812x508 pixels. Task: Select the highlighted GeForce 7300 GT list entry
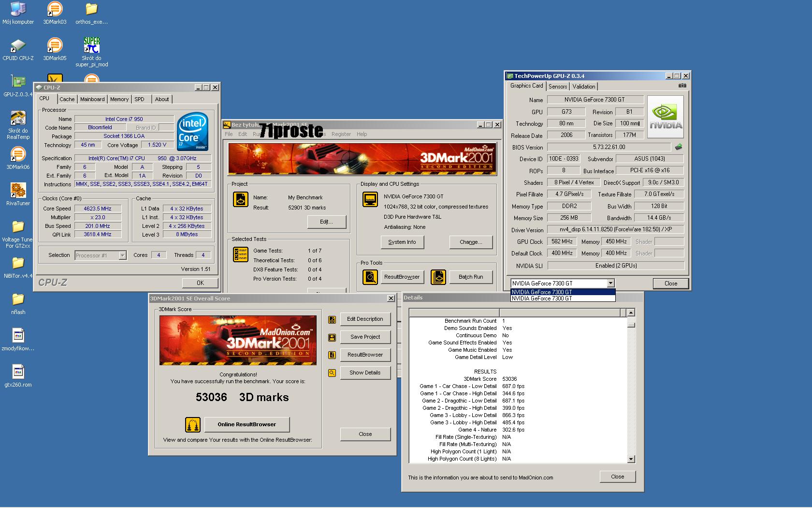pyautogui.click(x=563, y=292)
